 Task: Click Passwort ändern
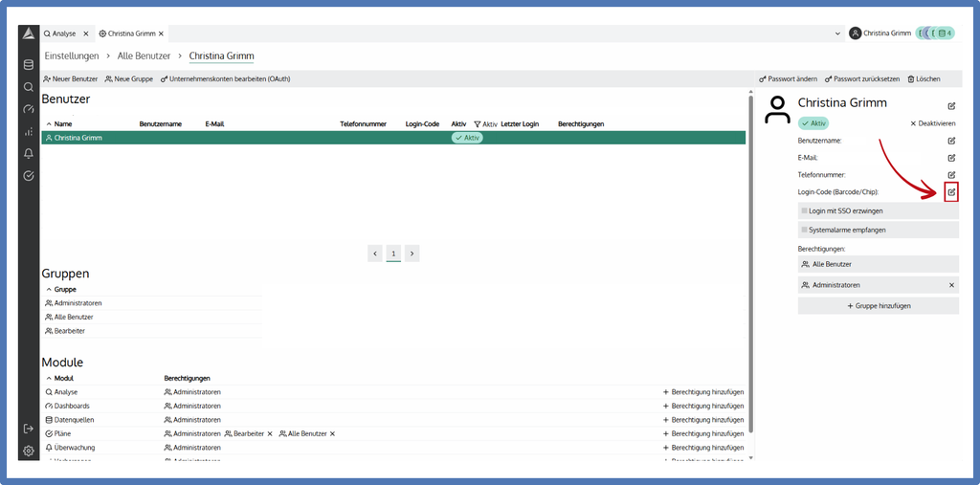click(788, 79)
